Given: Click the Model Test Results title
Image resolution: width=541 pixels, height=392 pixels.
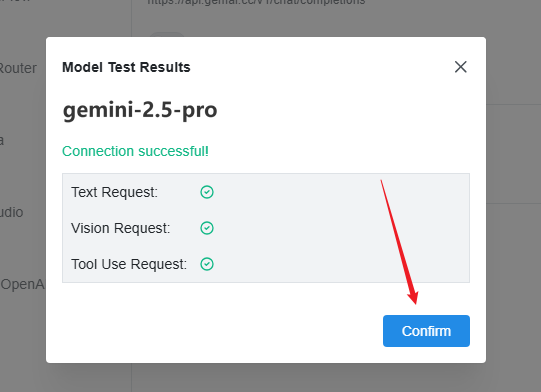Looking at the screenshot, I should point(126,67).
